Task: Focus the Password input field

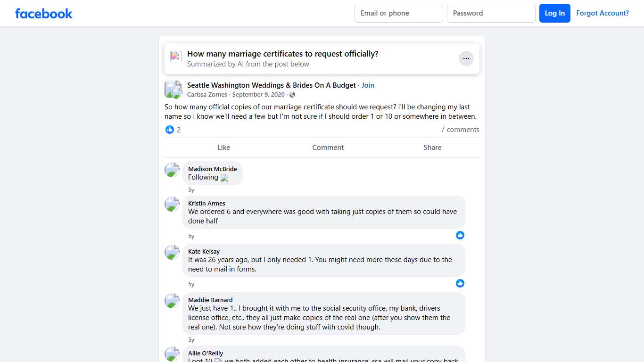Action: point(491,13)
